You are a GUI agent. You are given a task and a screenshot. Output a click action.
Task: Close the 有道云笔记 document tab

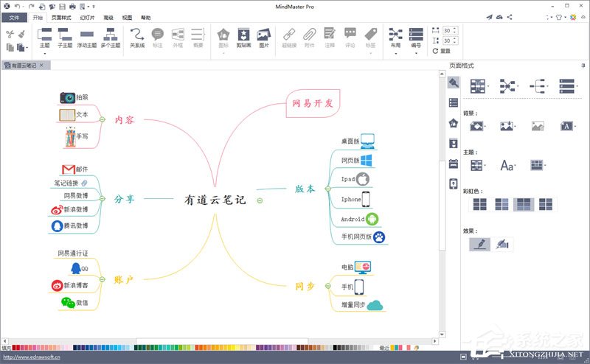click(x=41, y=66)
